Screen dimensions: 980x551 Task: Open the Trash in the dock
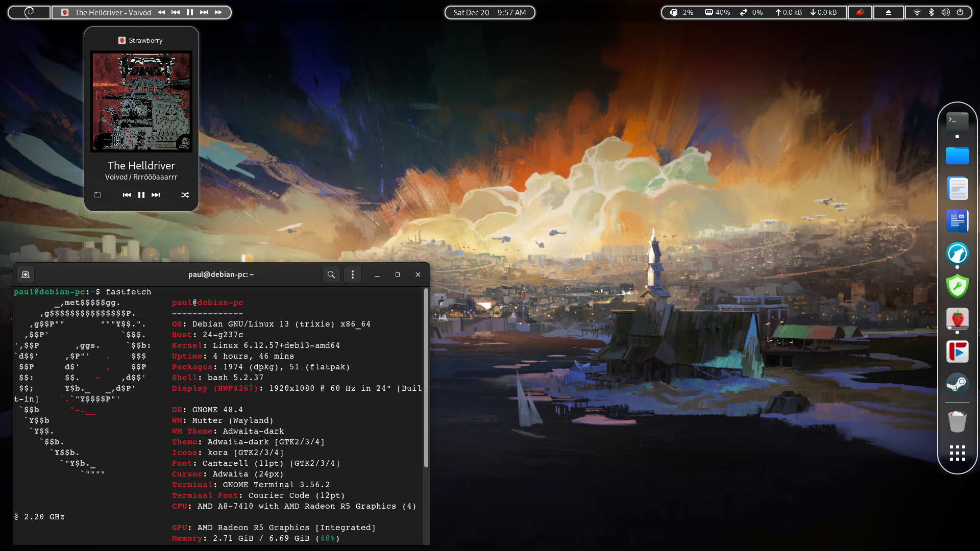pos(957,422)
